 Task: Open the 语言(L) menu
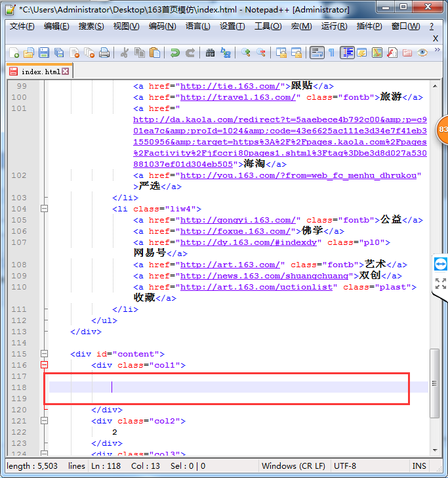click(197, 26)
